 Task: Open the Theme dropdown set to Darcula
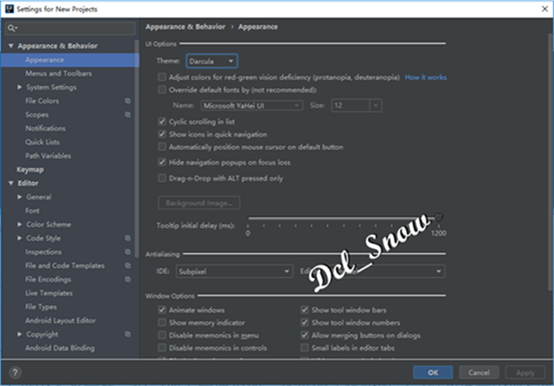click(x=212, y=61)
